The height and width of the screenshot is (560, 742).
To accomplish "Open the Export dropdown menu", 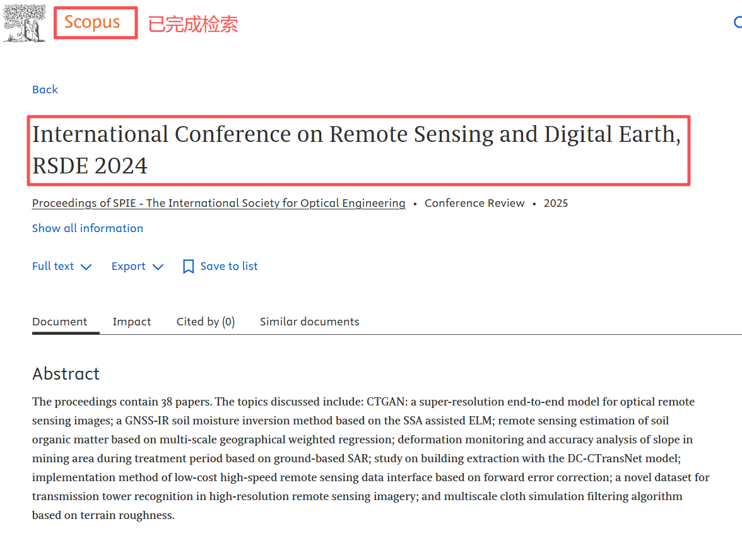I will (129, 266).
